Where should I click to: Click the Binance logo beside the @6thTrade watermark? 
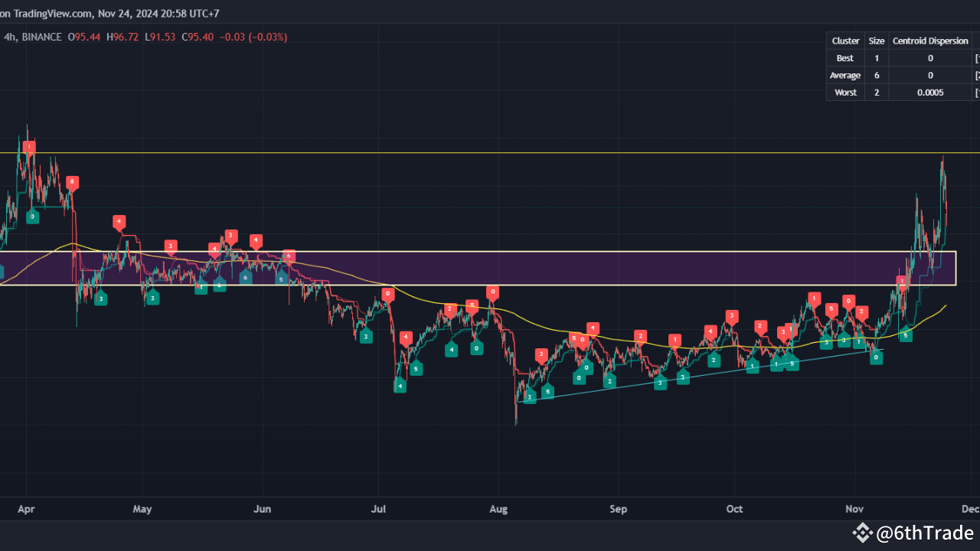click(x=864, y=533)
